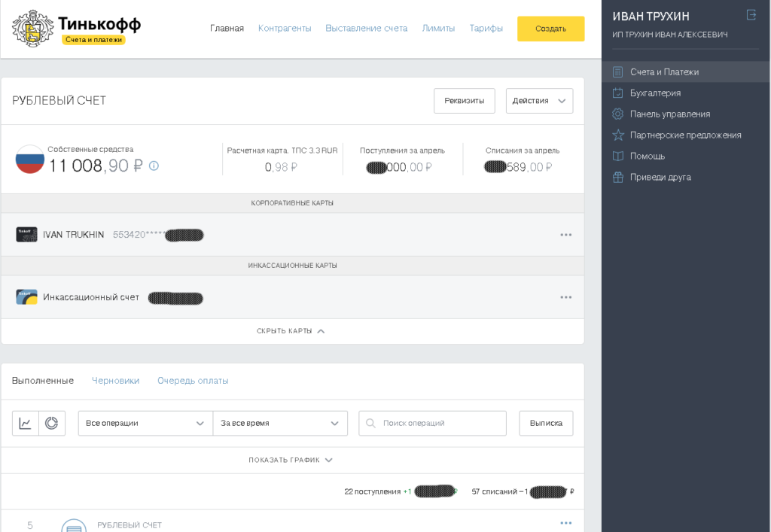This screenshot has width=771, height=532.
Task: Click the Реквизиты button
Action: 464,101
